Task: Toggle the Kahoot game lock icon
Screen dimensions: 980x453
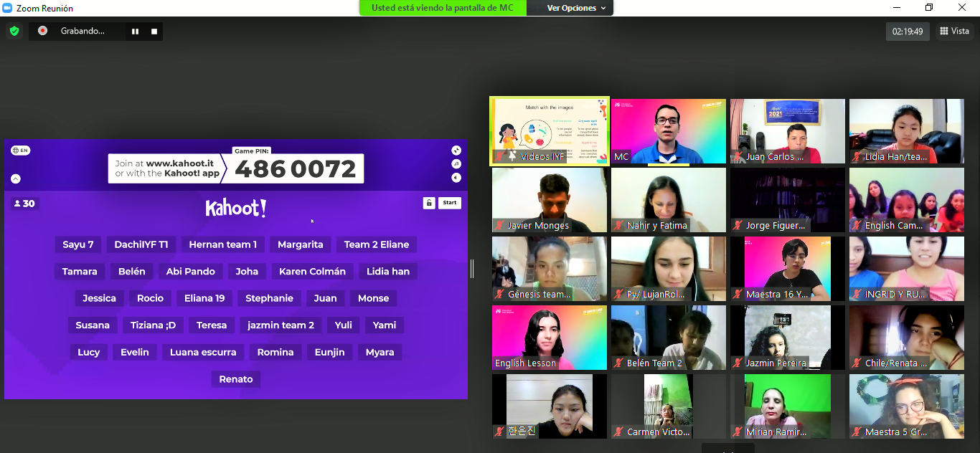Action: click(429, 203)
